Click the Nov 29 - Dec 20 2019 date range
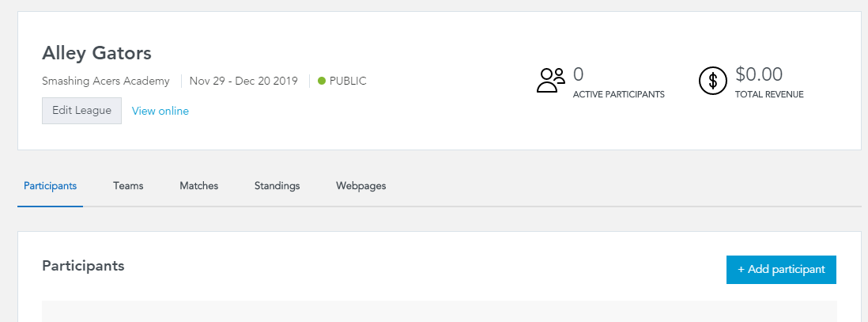868x322 pixels. (243, 81)
